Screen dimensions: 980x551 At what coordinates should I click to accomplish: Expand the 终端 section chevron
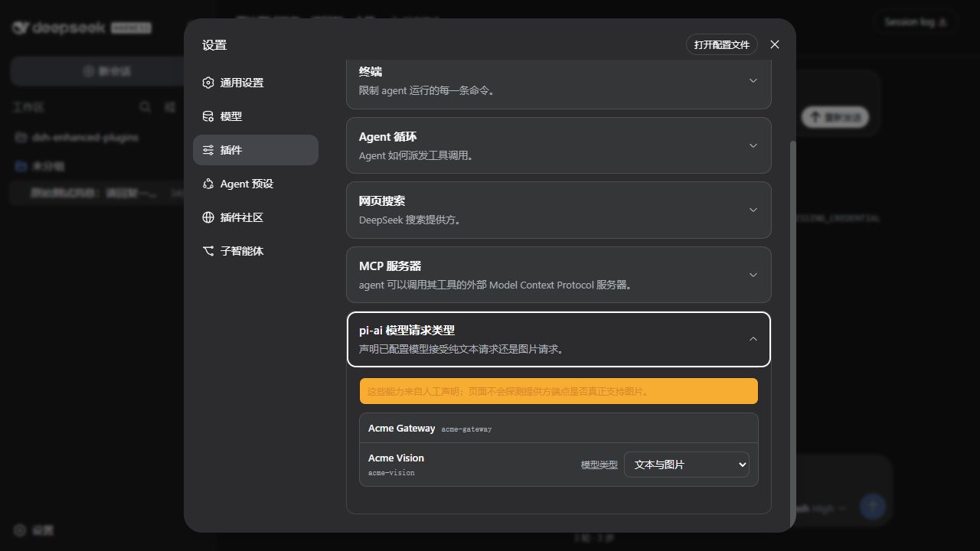tap(753, 80)
